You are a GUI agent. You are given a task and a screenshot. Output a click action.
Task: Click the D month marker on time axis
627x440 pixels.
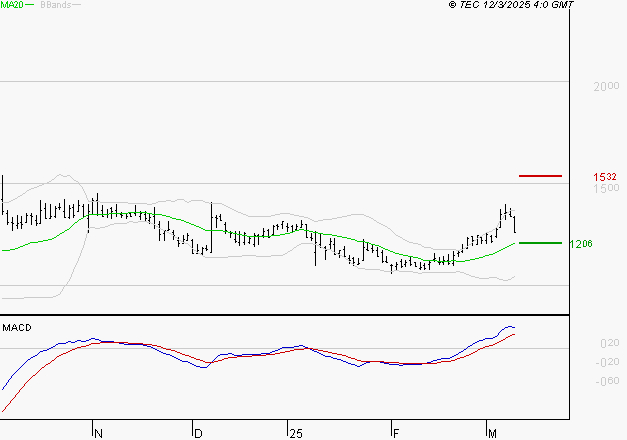[198, 434]
